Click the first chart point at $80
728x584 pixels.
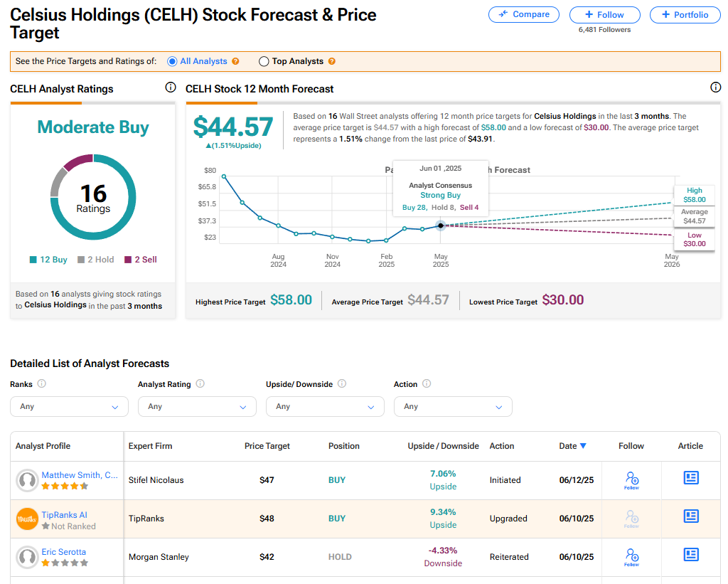[224, 176]
